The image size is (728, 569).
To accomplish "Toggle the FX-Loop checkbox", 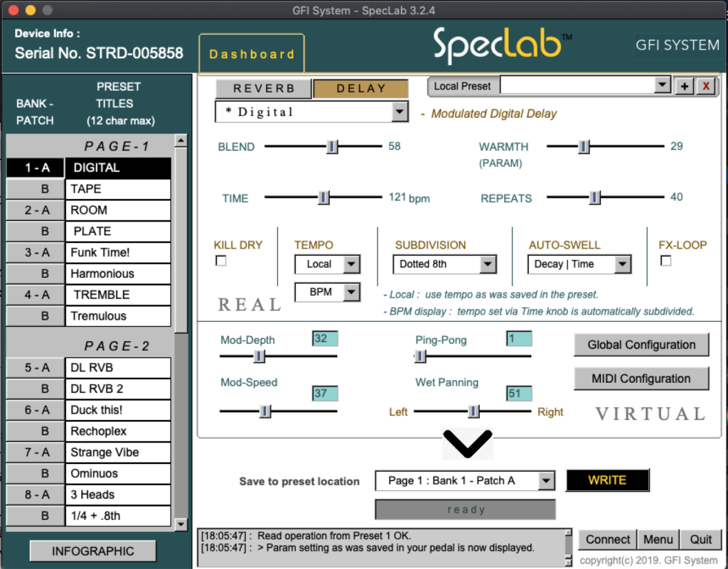I will click(666, 261).
